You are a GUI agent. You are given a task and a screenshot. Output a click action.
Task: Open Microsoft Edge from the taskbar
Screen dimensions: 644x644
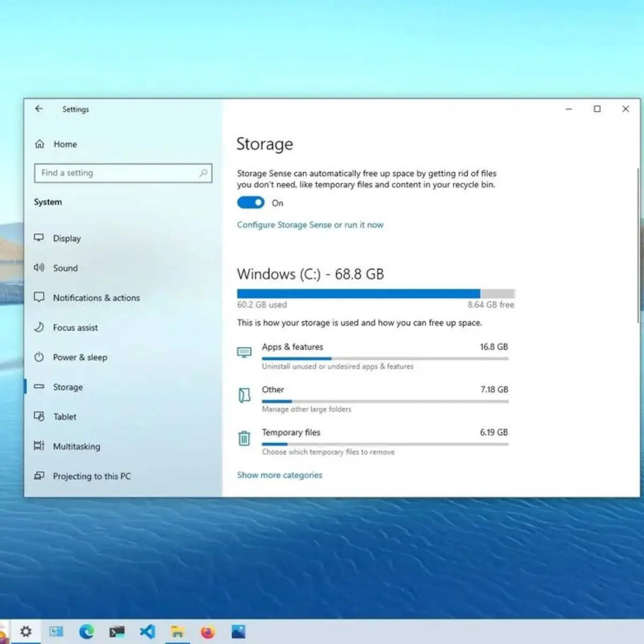[x=86, y=632]
